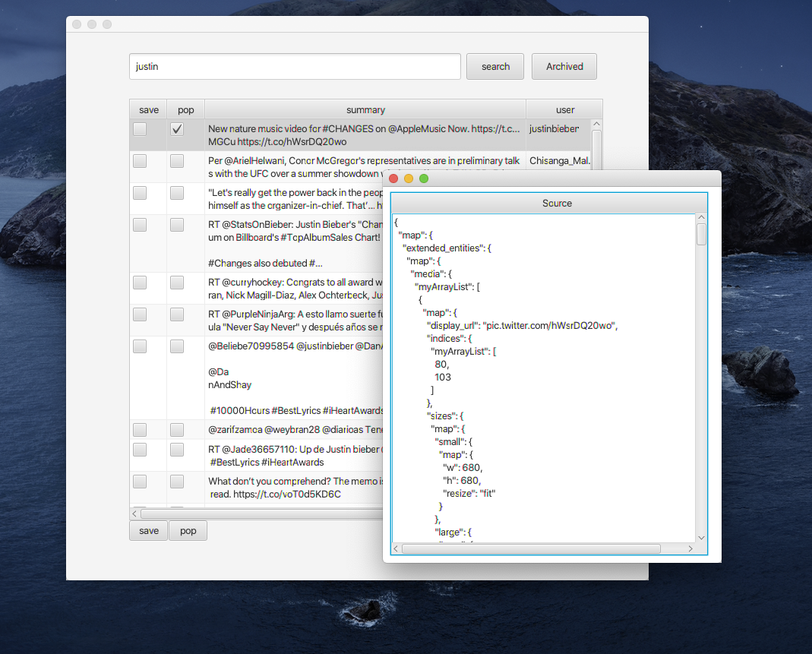Check save box for @Beliebe70995854 tweet
This screenshot has width=812, height=654.
pos(140,346)
